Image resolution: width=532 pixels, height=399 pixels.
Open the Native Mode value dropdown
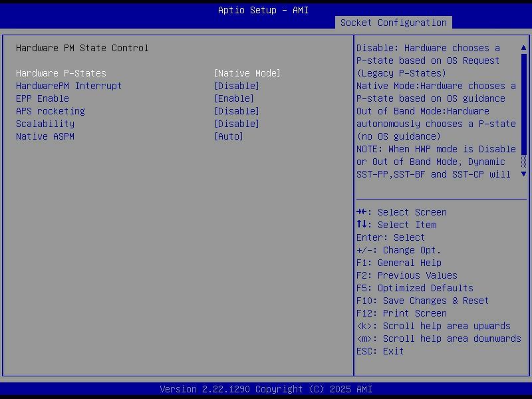pos(247,73)
